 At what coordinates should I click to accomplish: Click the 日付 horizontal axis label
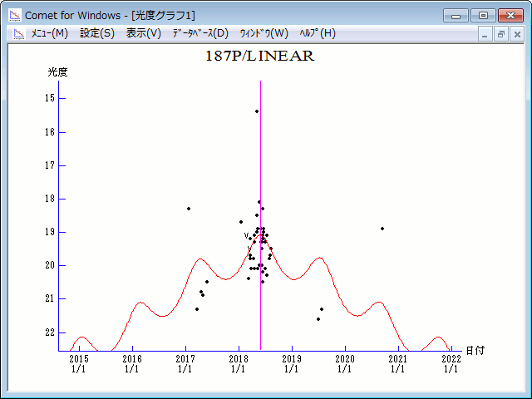(475, 351)
